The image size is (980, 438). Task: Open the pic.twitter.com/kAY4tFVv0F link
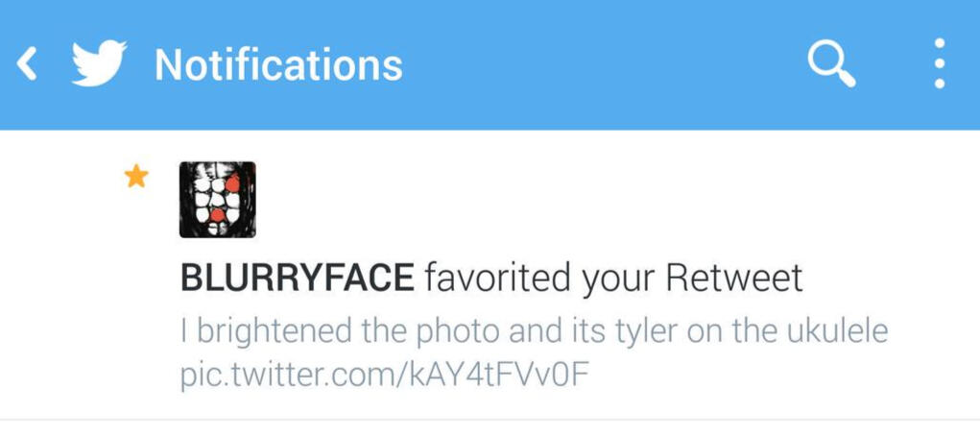(x=384, y=376)
